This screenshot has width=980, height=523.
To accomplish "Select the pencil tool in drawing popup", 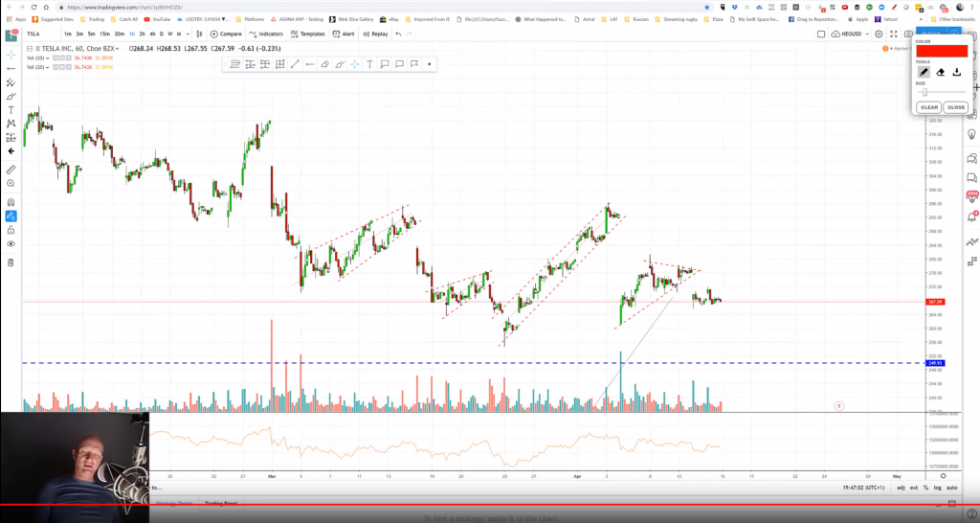I will [924, 71].
